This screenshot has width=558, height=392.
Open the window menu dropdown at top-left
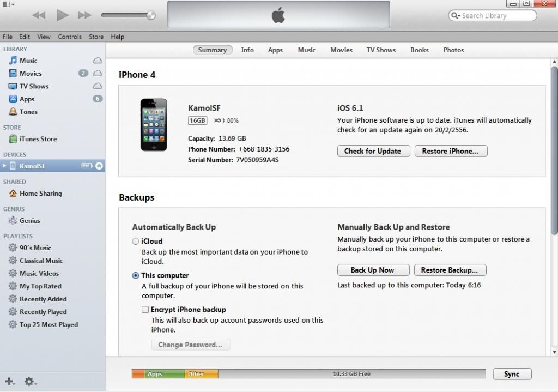9,4
